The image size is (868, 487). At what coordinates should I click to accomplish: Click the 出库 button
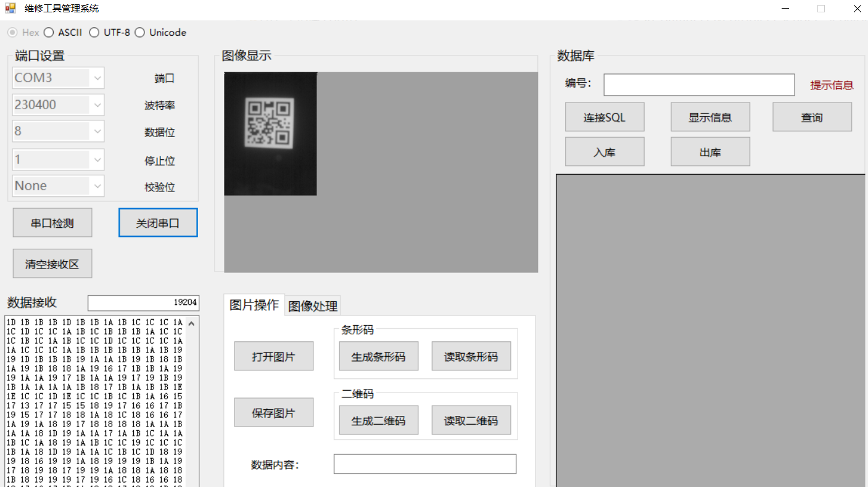[x=711, y=151]
